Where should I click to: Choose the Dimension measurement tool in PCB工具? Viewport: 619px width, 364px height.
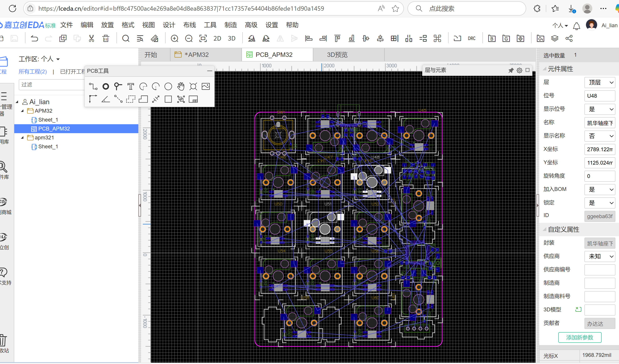pyautogui.click(x=156, y=99)
